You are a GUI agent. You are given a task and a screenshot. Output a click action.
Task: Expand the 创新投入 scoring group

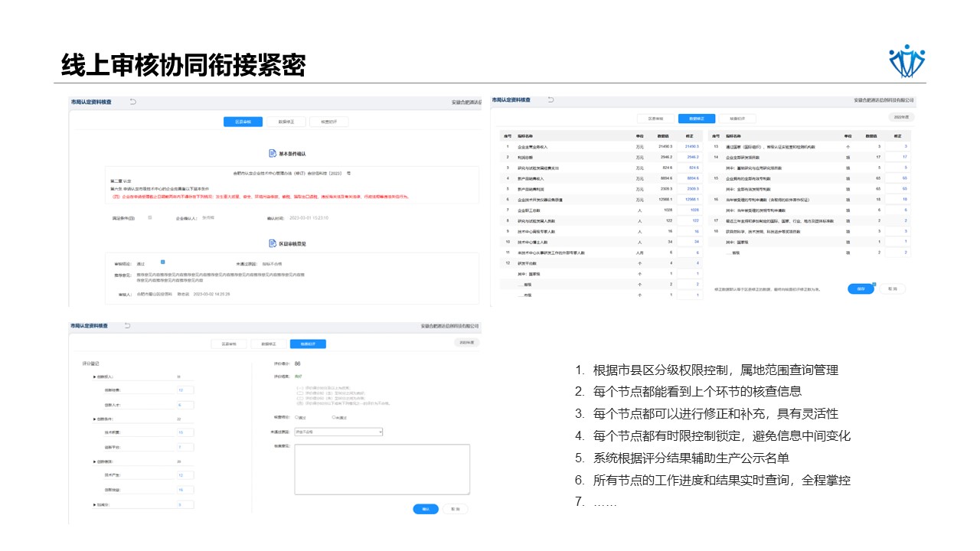pos(95,377)
